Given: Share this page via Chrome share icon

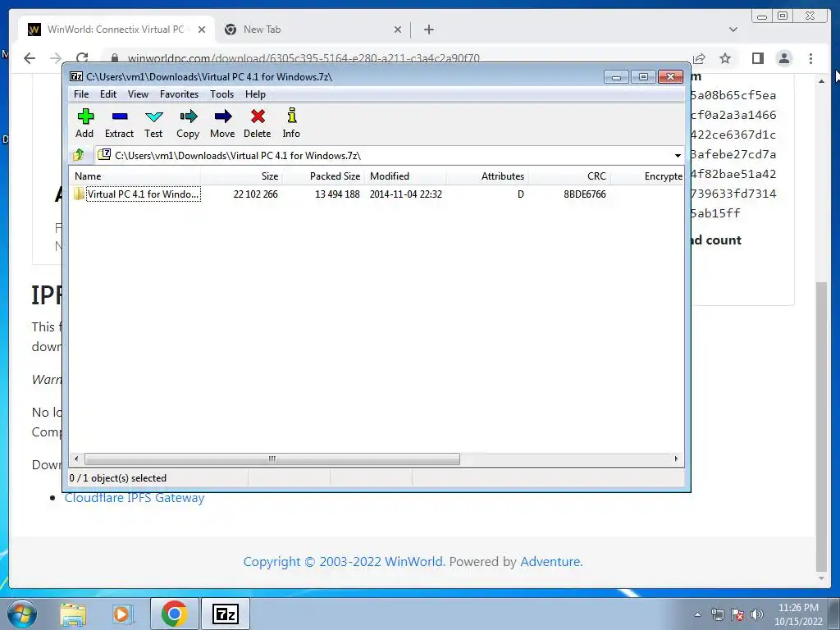Looking at the screenshot, I should tap(699, 58).
